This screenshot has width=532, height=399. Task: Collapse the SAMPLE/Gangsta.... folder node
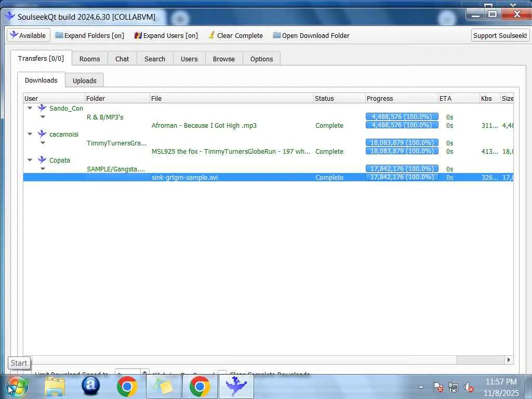coord(43,169)
